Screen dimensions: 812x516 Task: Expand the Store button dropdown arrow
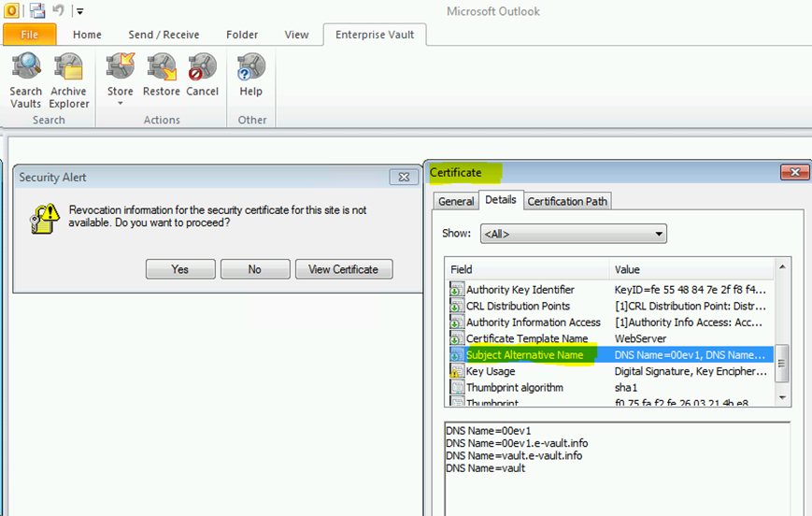tap(121, 103)
